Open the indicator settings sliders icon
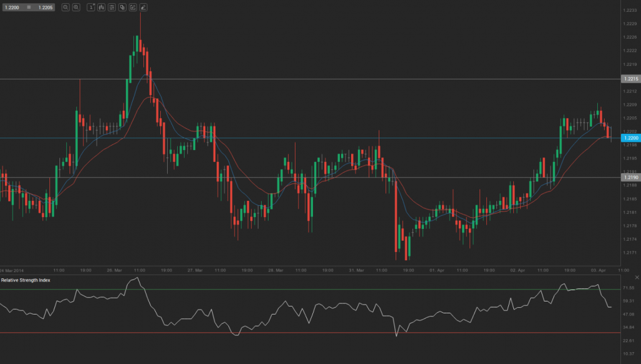This screenshot has height=364, width=641. 111,7
